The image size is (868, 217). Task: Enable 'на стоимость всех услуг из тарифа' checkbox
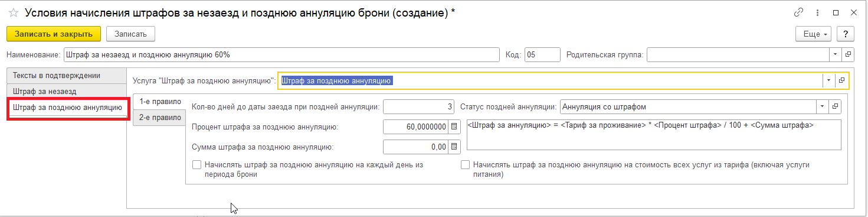465,165
